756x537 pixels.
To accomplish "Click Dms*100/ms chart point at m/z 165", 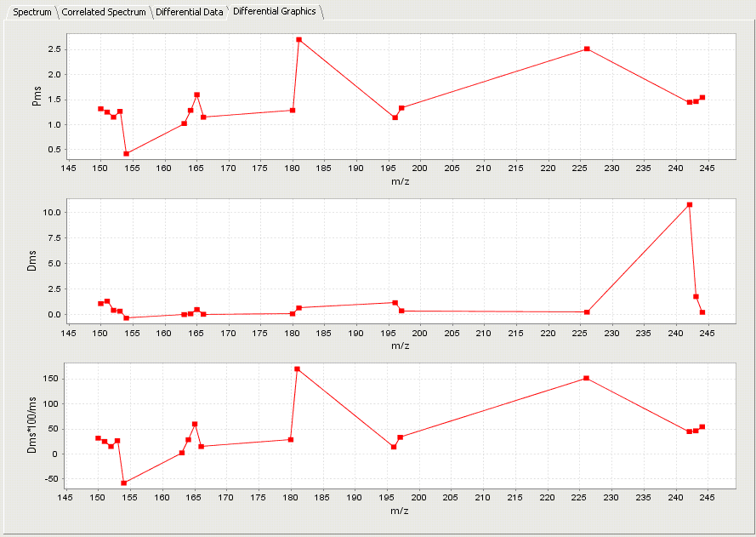I will (x=195, y=424).
